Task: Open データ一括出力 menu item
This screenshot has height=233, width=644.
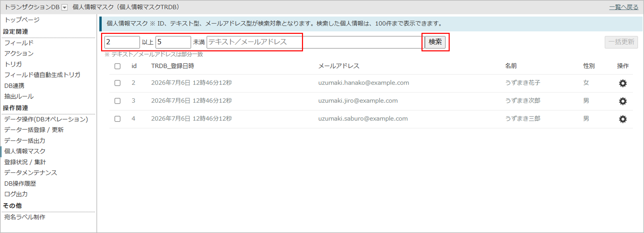Action: click(x=25, y=141)
